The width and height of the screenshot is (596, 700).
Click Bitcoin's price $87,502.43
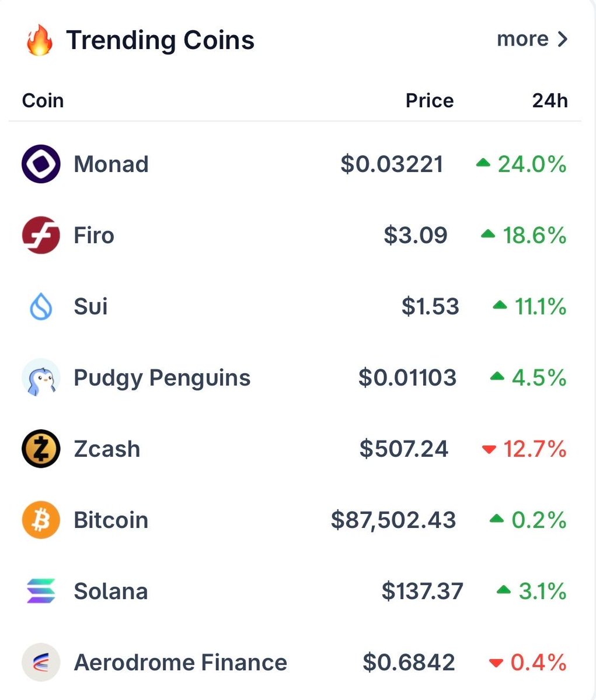point(393,520)
